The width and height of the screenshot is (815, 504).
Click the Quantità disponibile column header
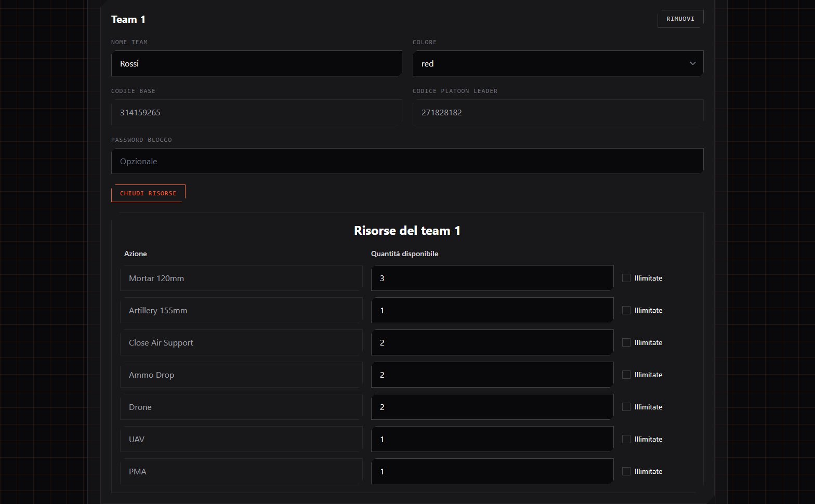404,254
